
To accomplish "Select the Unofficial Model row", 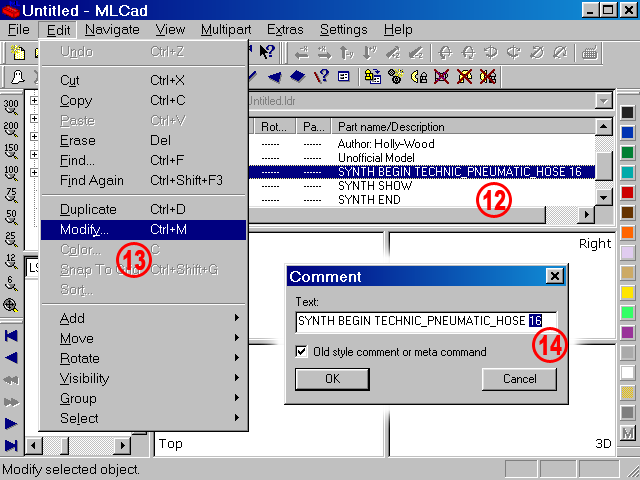I will (421, 158).
